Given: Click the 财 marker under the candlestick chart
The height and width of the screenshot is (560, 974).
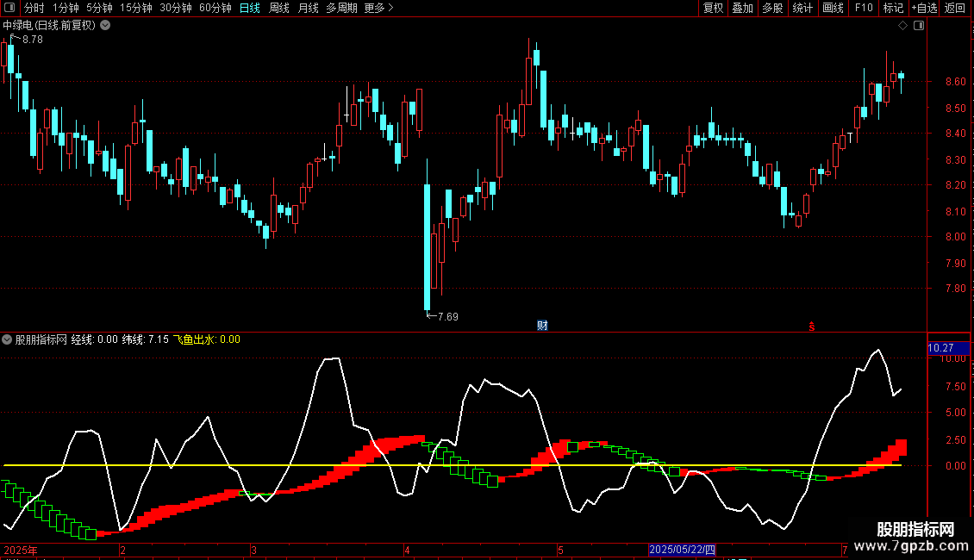Looking at the screenshot, I should 542,326.
